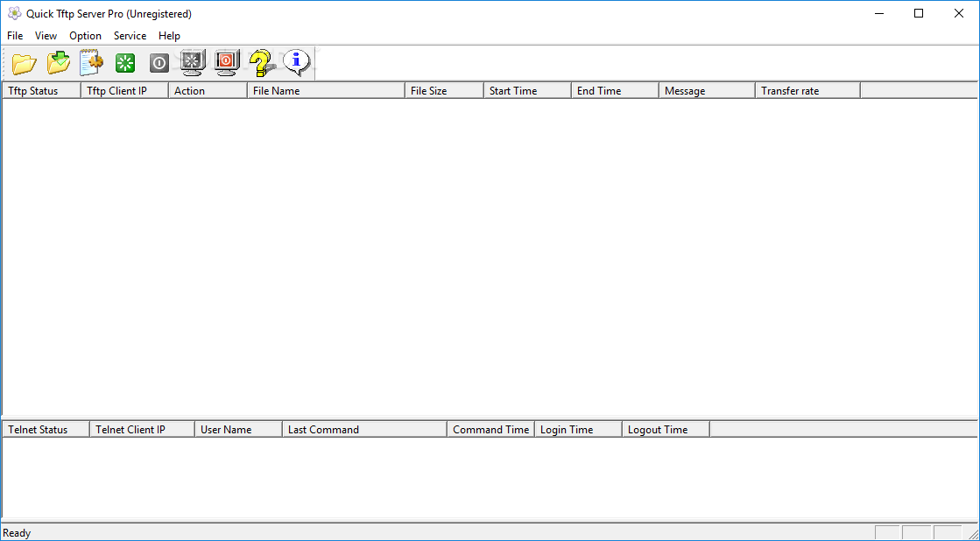Click the Login Time column header
This screenshot has width=980, height=541.
pyautogui.click(x=579, y=429)
